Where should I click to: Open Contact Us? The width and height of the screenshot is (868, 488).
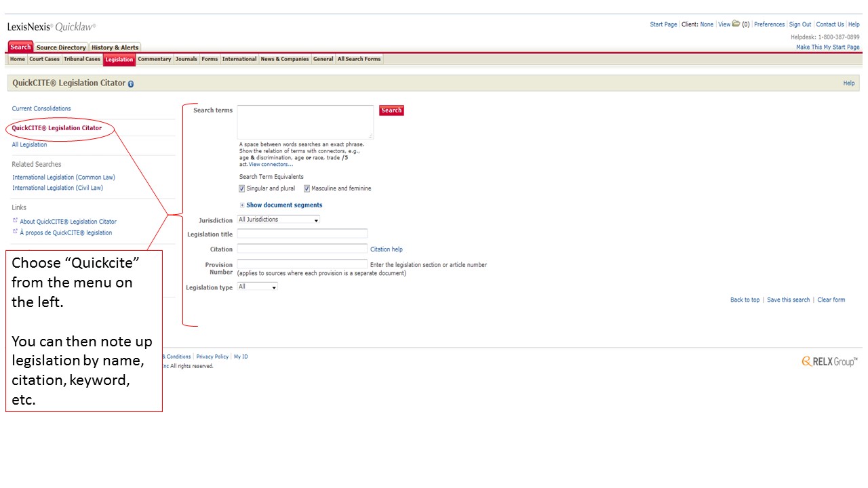830,24
